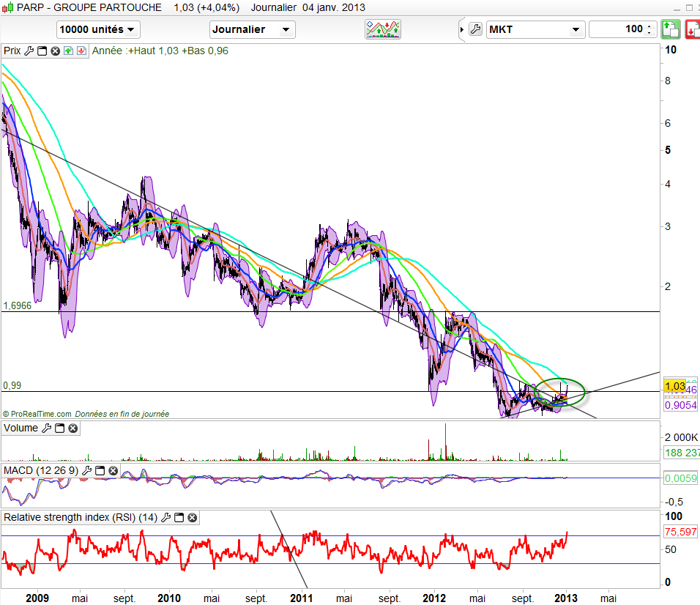Open MACD indicator settings wrench
Screen dimensions: 700x605
coord(87,470)
